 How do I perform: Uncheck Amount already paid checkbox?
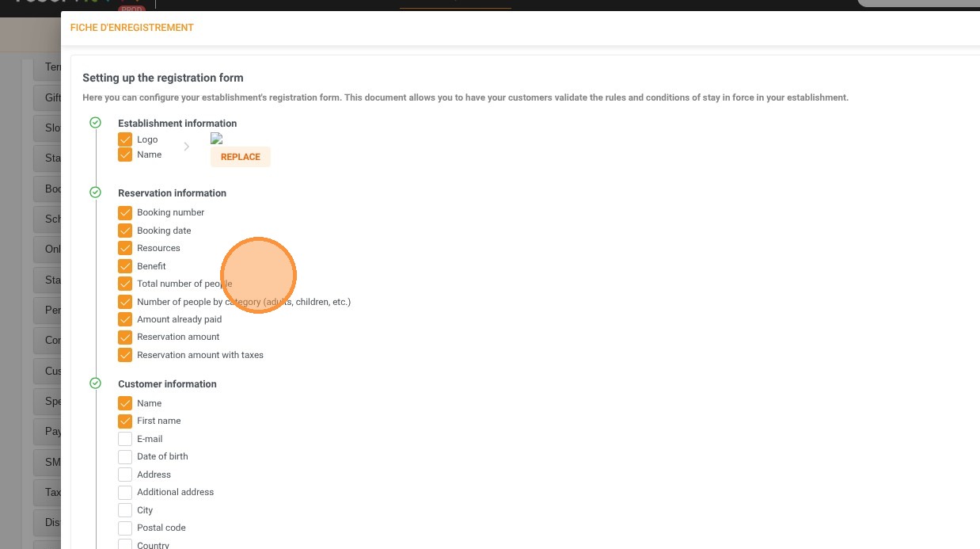pyautogui.click(x=125, y=319)
